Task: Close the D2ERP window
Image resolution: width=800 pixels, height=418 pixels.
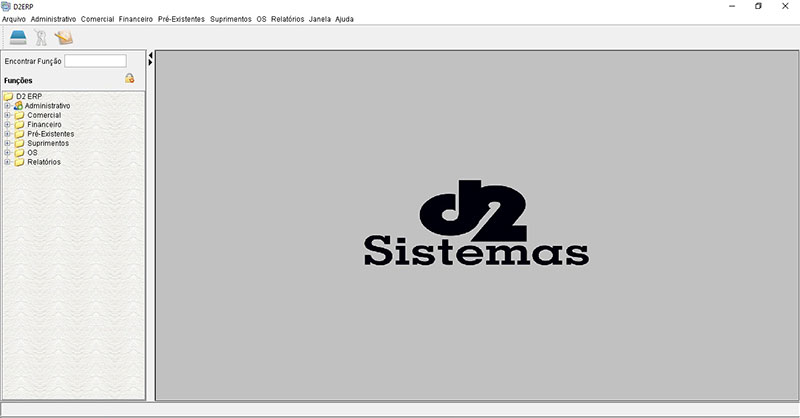Action: [x=785, y=6]
